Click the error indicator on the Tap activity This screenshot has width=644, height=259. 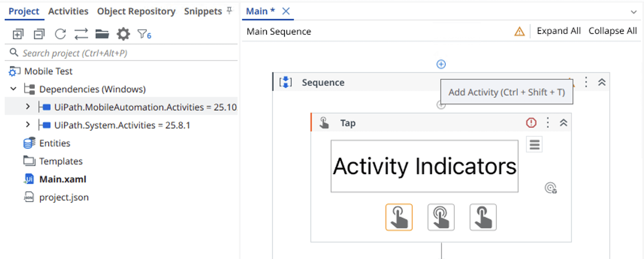pos(531,122)
